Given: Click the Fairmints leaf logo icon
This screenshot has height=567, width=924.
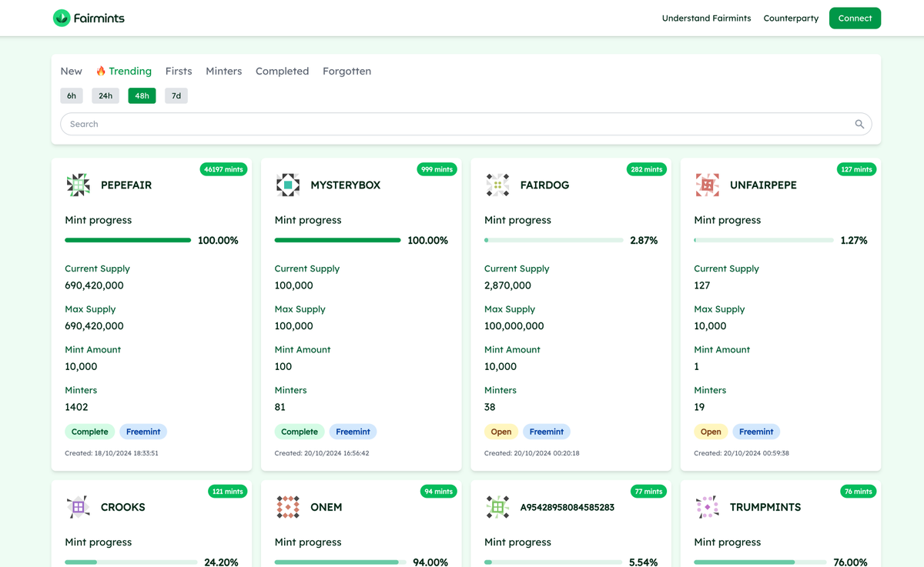Looking at the screenshot, I should (x=62, y=18).
